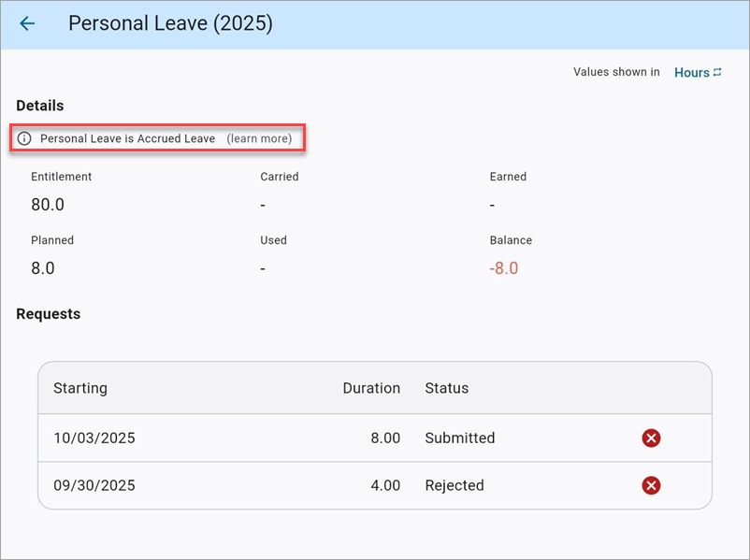Click the negative Balance value -8.0

coord(504,268)
